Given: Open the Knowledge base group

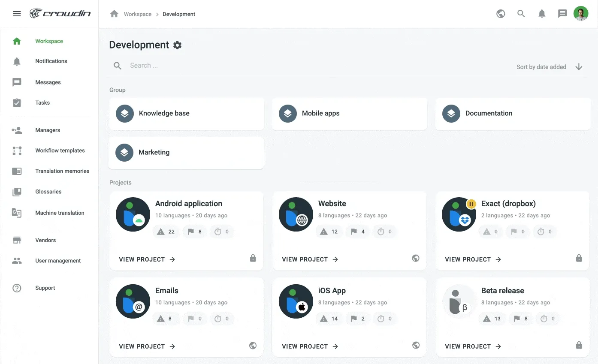Looking at the screenshot, I should (x=186, y=114).
